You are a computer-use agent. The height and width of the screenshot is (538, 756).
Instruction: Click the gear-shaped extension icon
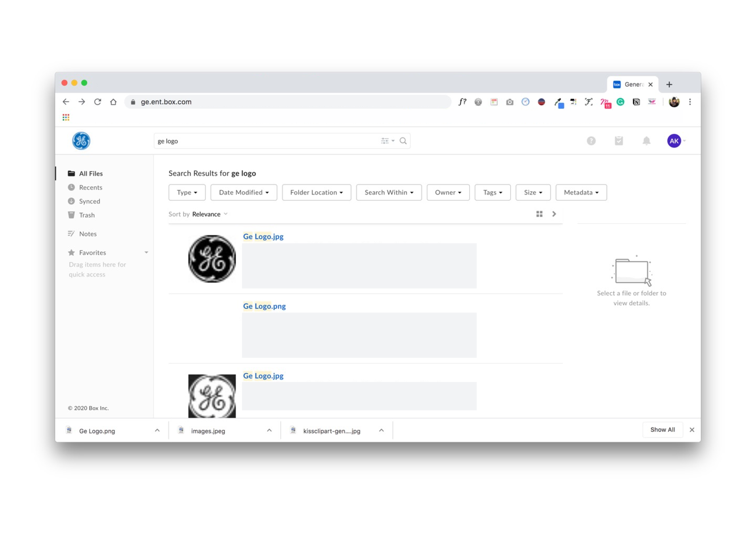pos(478,102)
